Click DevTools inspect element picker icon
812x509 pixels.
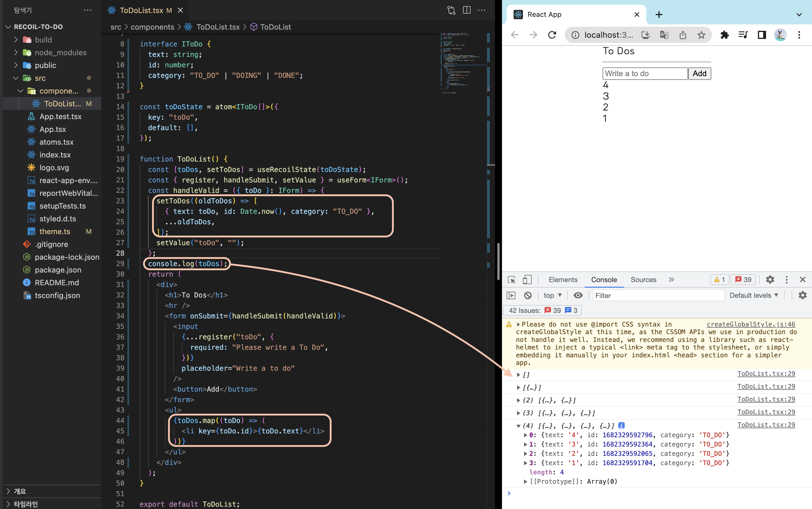pos(512,280)
